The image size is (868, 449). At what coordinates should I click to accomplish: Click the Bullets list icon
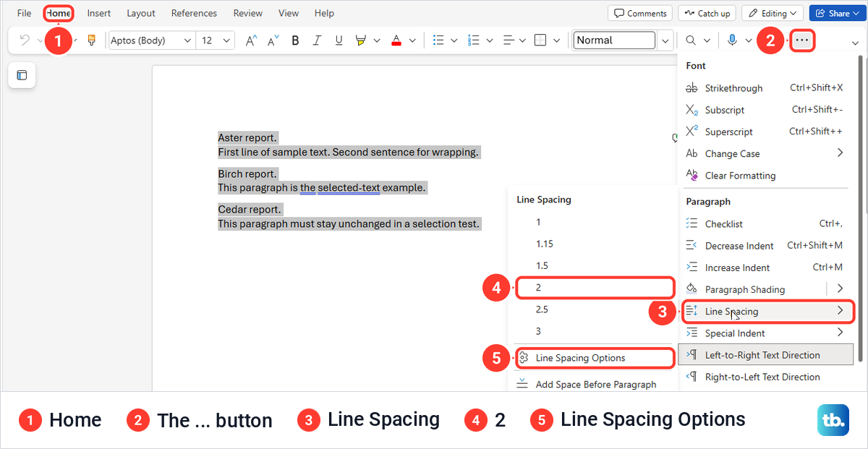tap(438, 40)
